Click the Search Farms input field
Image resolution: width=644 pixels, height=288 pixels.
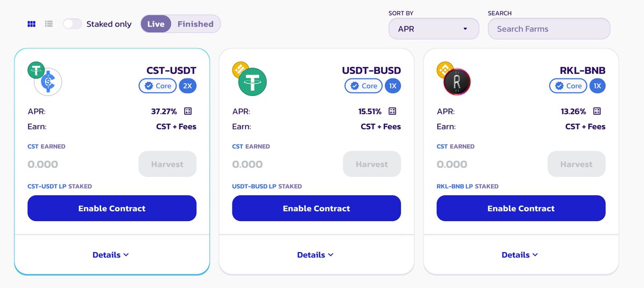(x=549, y=29)
